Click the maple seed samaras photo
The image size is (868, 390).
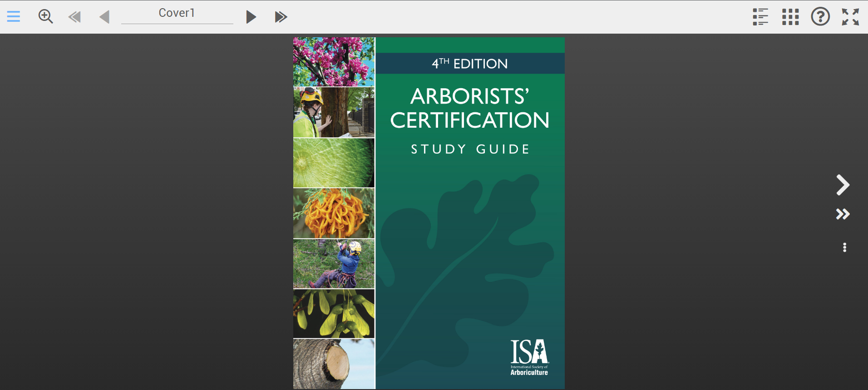pyautogui.click(x=334, y=314)
